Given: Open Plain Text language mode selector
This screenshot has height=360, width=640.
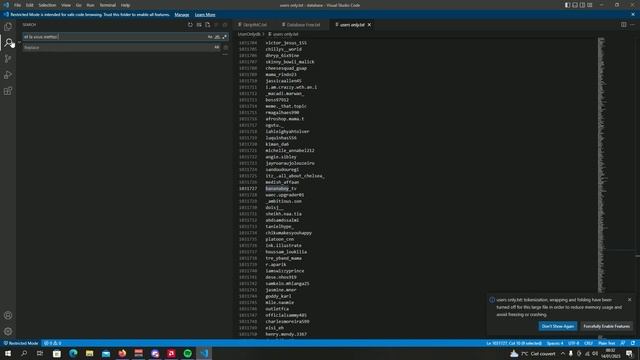Looking at the screenshot, I should coord(607,343).
